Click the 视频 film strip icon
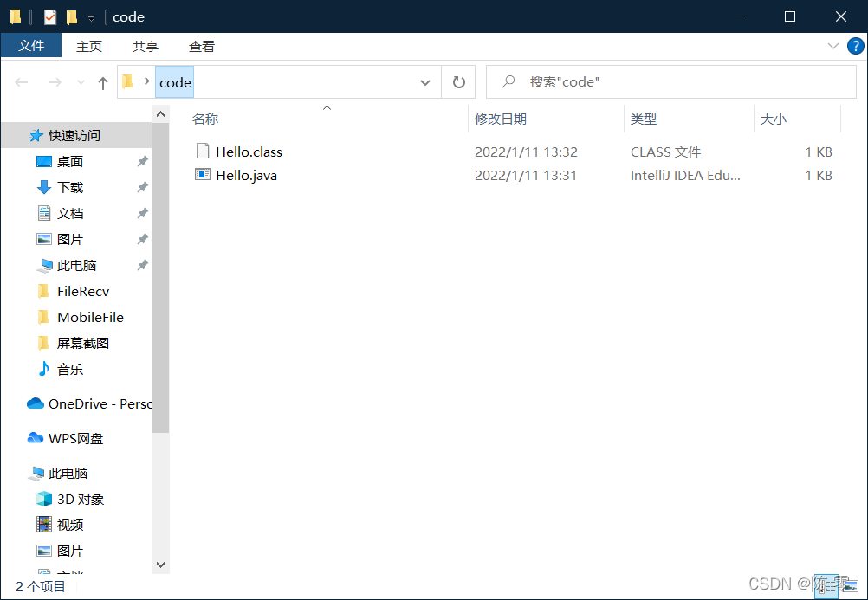The image size is (868, 600). click(x=43, y=524)
